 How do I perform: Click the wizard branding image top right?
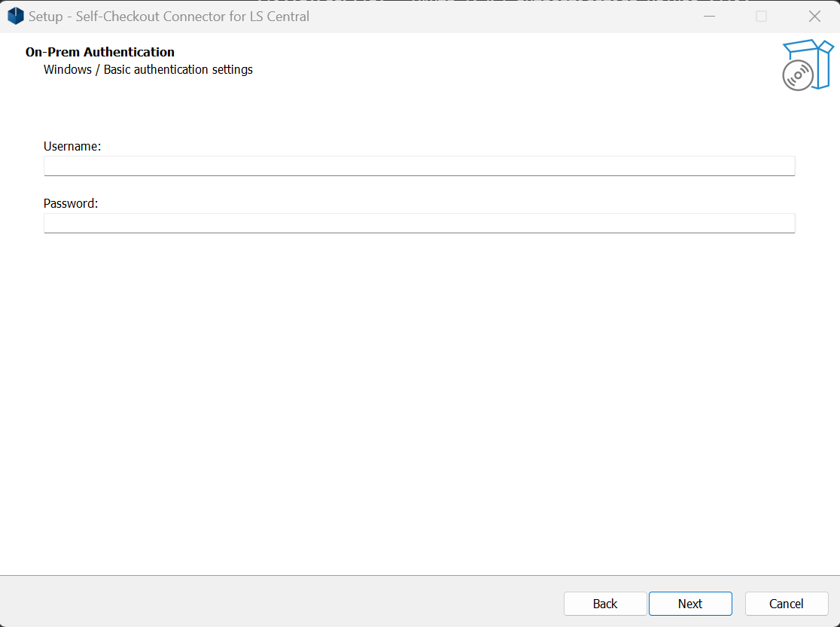tap(808, 64)
